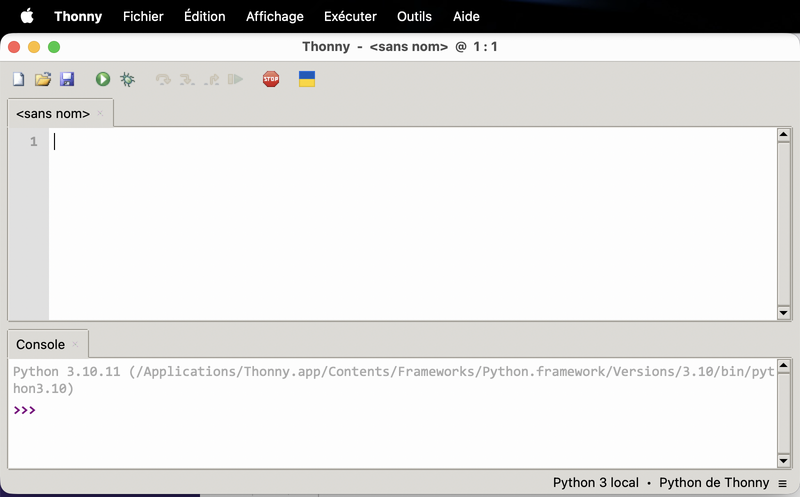Create a new file with the toolbar icon
Screen dimensions: 800x497
point(18,79)
